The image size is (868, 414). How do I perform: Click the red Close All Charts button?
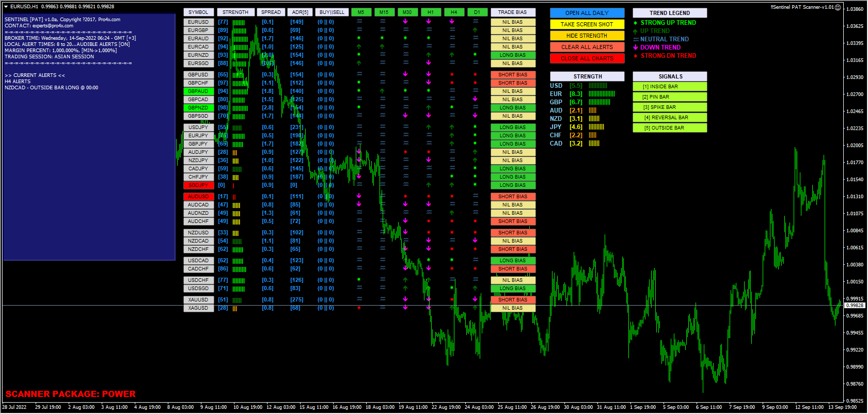(587, 58)
